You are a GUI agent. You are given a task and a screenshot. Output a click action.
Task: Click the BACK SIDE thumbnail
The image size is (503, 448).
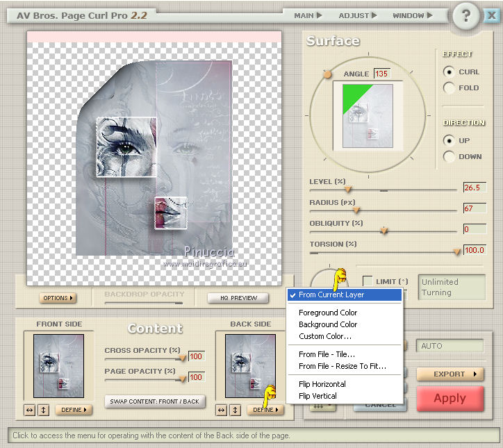coord(250,366)
